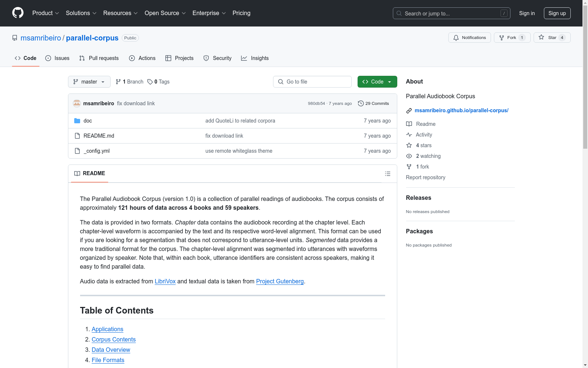Click the Activity pulse icon

click(409, 135)
